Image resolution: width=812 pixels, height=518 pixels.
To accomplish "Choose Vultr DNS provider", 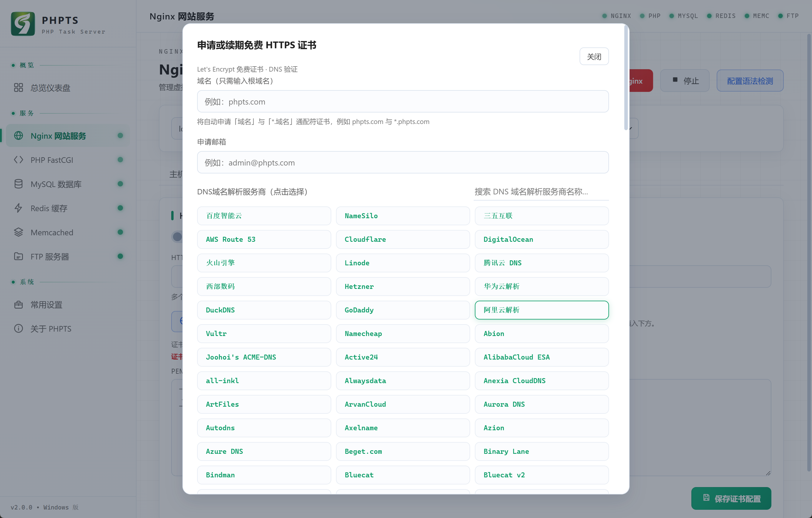I will [264, 333].
